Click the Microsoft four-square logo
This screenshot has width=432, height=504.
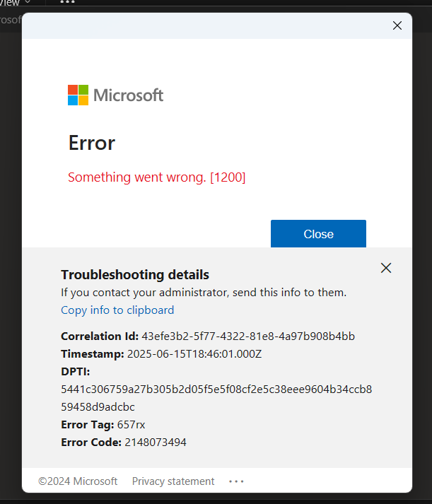(78, 95)
